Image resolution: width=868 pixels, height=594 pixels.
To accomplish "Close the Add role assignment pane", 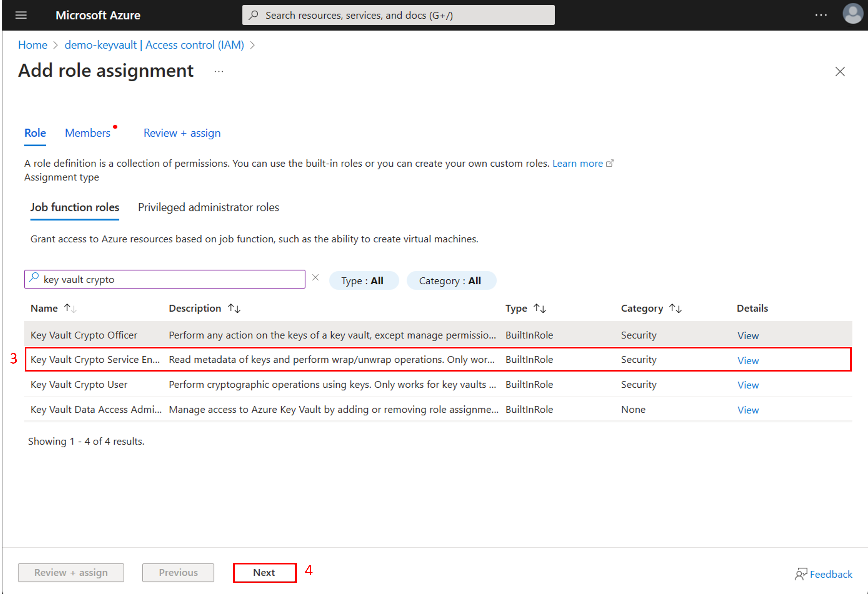I will tap(840, 72).
